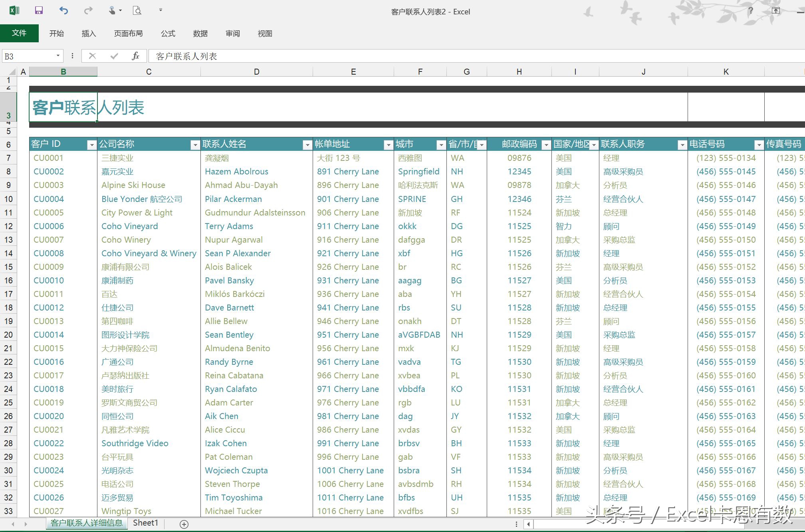Click the Undo arrow icon
Screen dimensions: 805x532
[63, 10]
